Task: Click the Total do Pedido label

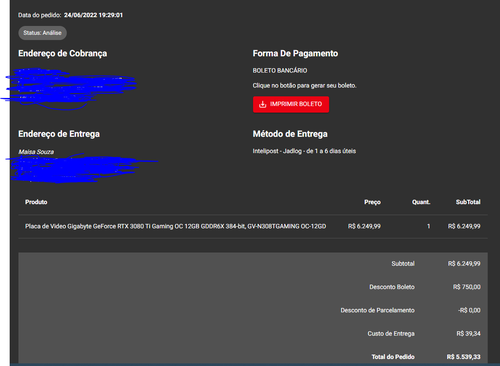Action: tap(393, 357)
